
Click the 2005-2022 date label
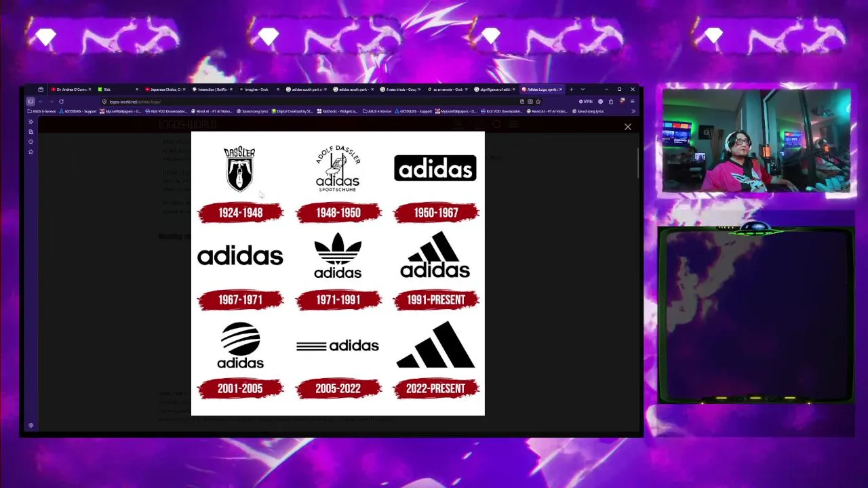[x=338, y=388]
